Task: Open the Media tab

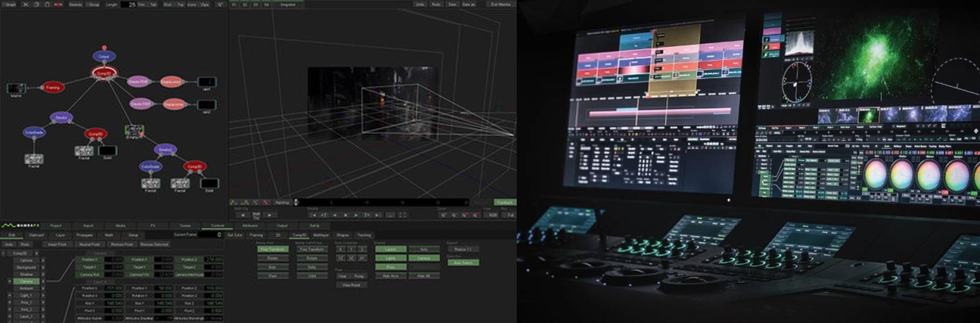Action: click(x=120, y=226)
